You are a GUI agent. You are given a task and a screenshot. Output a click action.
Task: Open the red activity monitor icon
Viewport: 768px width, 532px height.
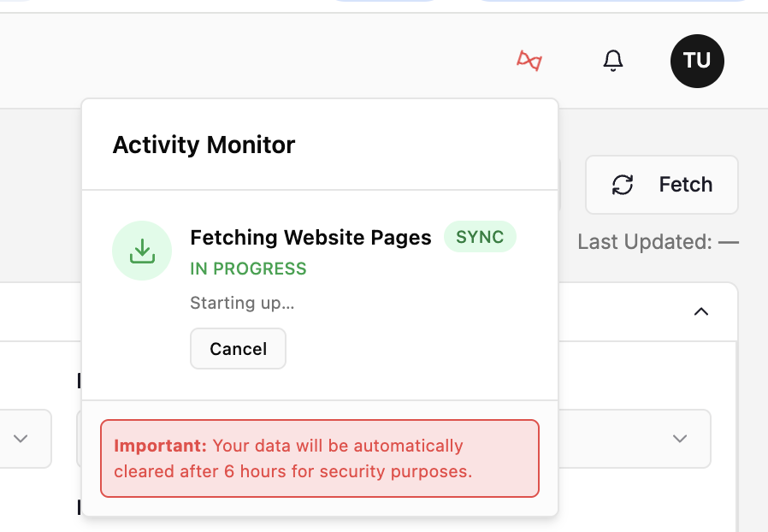tap(529, 61)
